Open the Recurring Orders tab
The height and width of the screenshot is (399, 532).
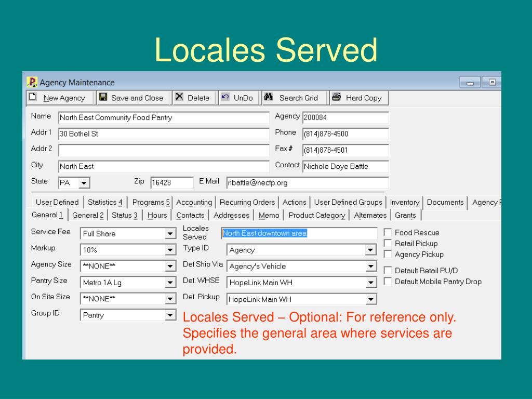click(247, 202)
